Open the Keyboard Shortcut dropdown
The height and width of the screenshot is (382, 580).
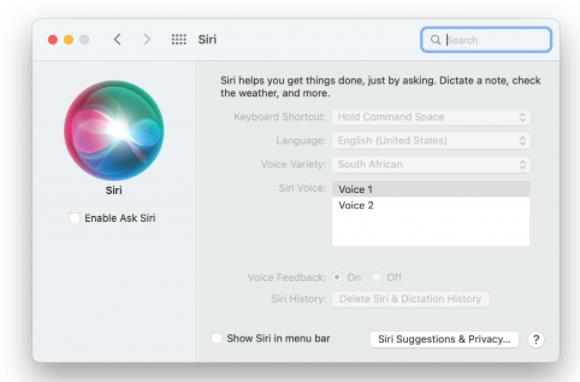pyautogui.click(x=431, y=117)
